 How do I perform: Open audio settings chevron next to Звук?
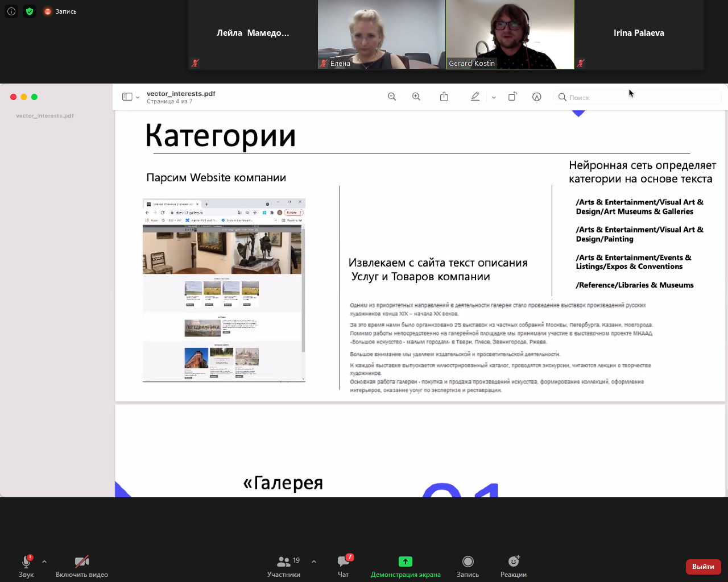click(x=44, y=561)
